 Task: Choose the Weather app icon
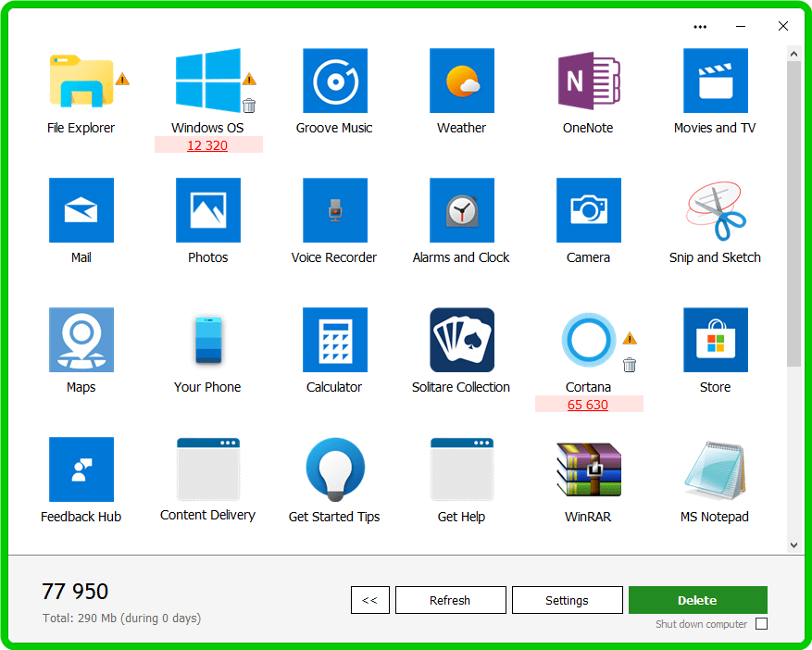(462, 81)
